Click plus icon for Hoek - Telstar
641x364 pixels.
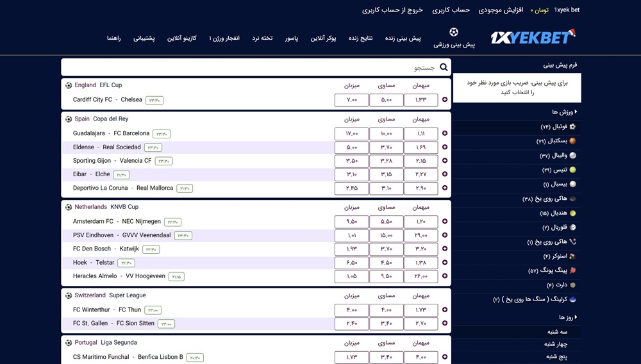pos(445,263)
